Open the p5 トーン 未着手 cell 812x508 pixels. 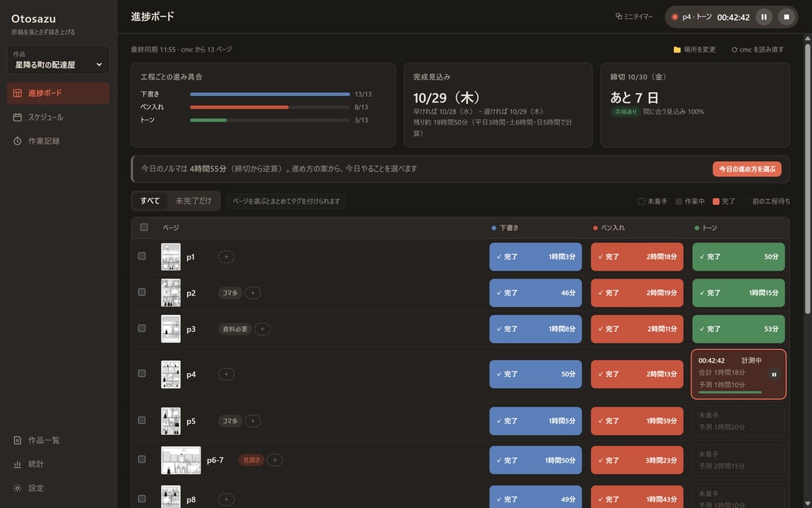click(738, 421)
